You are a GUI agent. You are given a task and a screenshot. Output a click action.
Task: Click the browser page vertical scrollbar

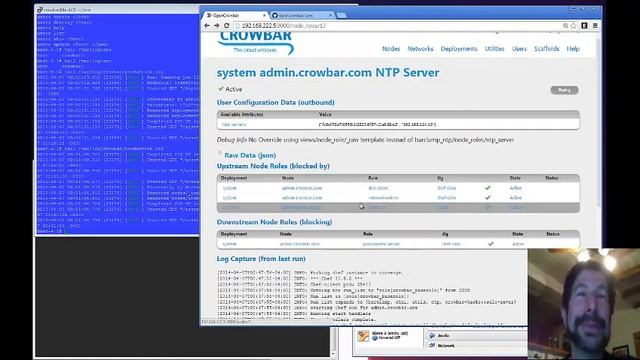pos(599,122)
